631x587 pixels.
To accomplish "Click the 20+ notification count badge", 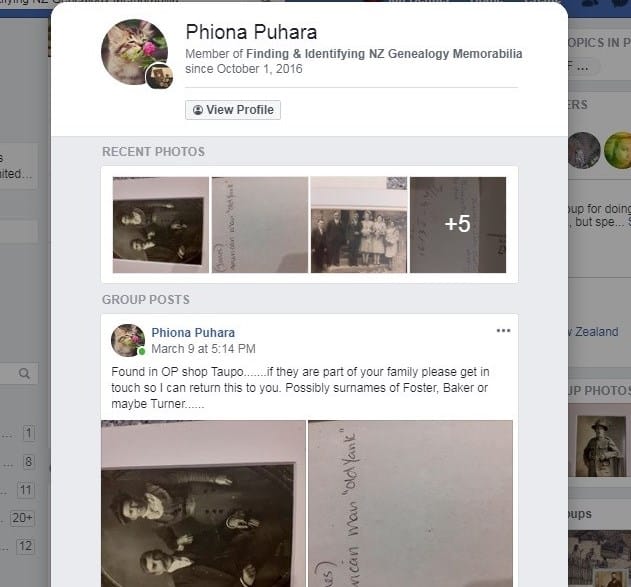I will [x=22, y=518].
